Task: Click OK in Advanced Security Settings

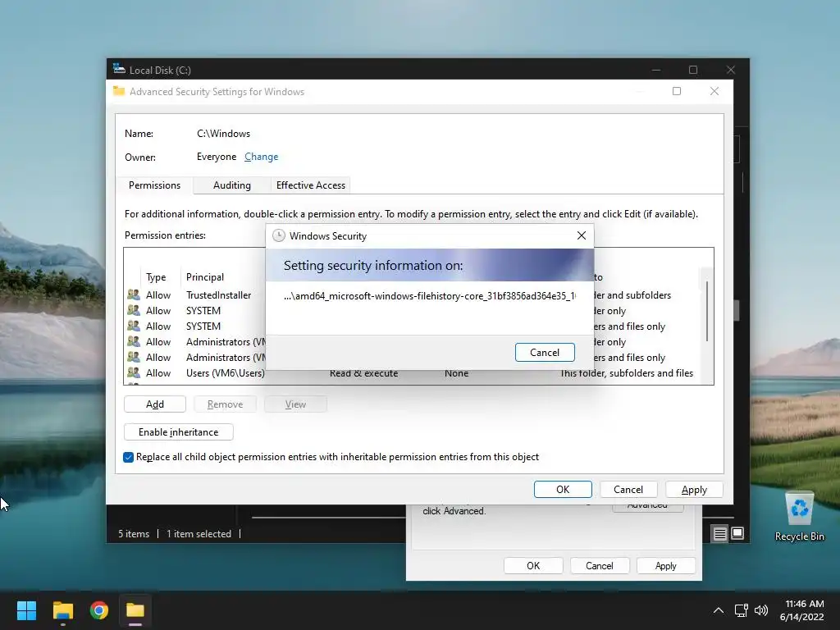Action: point(563,489)
